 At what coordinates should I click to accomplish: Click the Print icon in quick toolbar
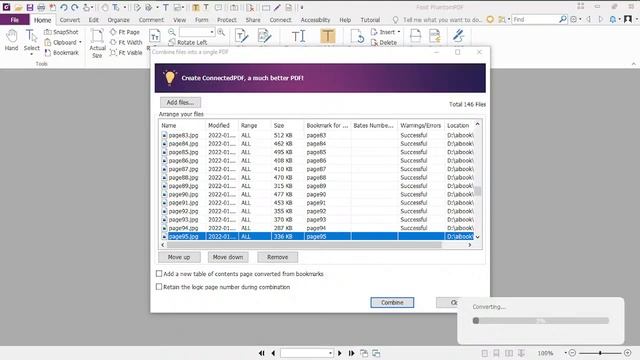coord(41,7)
